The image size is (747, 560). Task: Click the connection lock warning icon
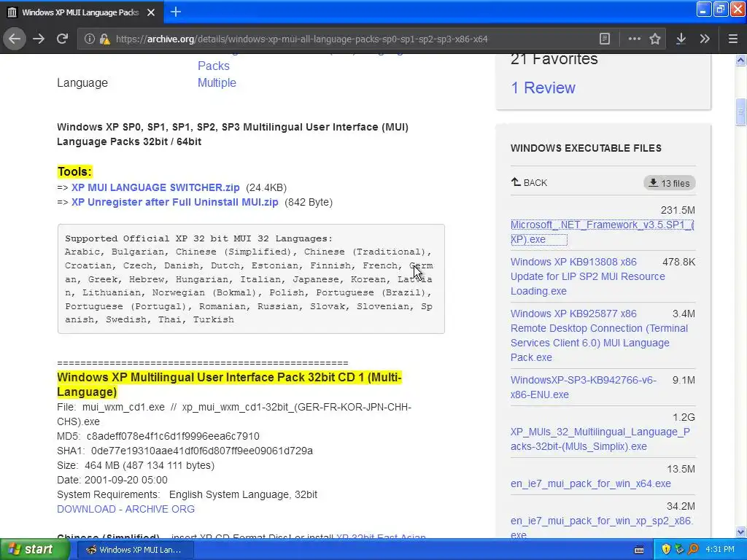click(104, 39)
